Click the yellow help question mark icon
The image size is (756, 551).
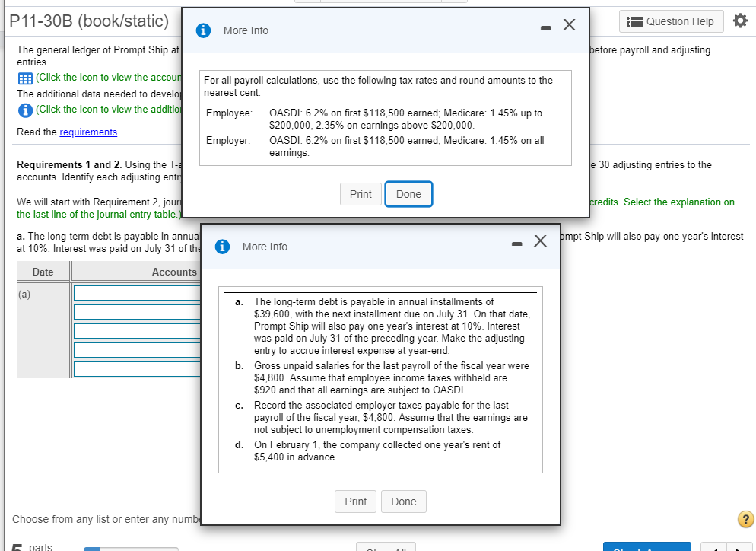click(745, 519)
